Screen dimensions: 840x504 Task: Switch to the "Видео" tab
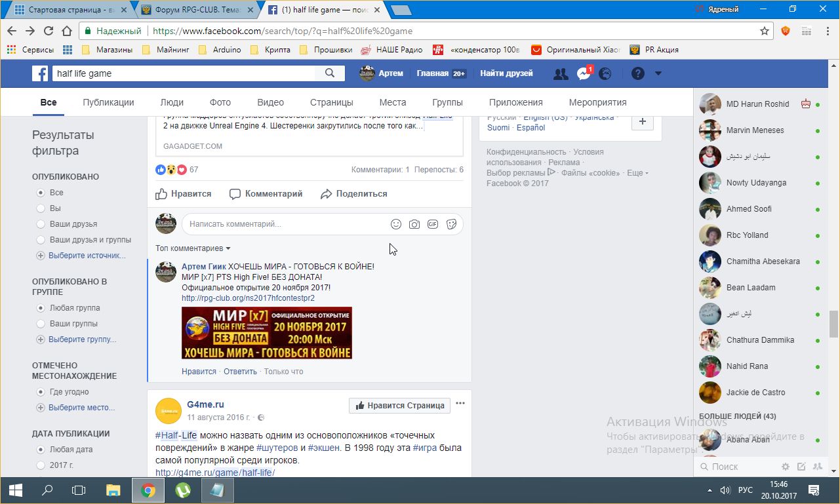271,102
